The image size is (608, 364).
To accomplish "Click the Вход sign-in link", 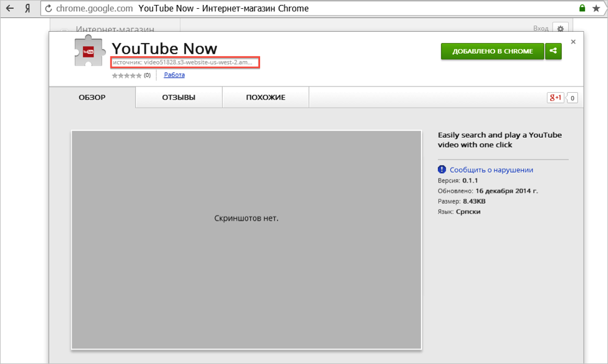I will [541, 28].
